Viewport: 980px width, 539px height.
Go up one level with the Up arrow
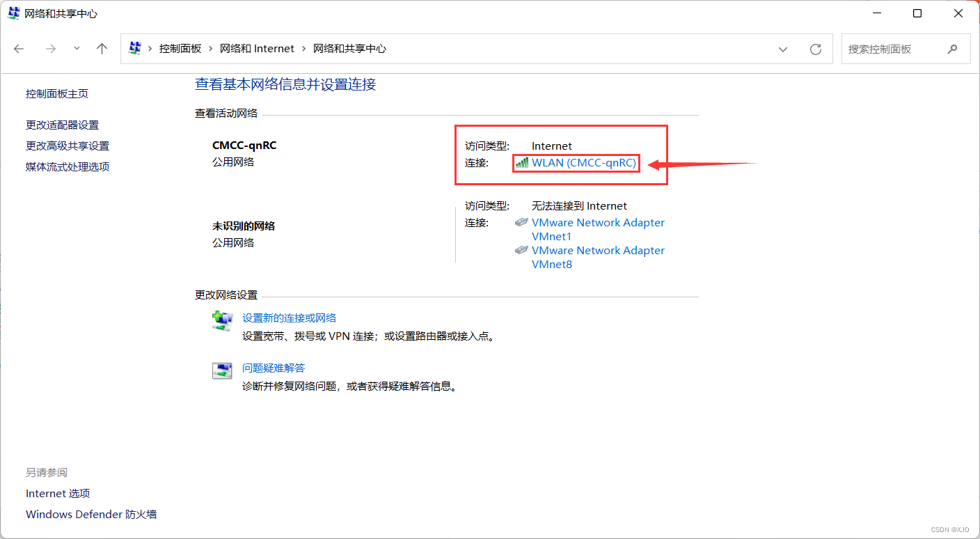point(102,49)
